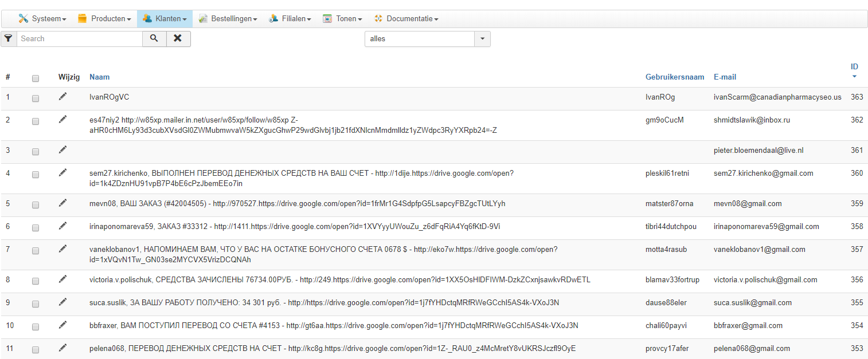Focus the Search text field
Screen dimensions: 868x359
pyautogui.click(x=79, y=38)
